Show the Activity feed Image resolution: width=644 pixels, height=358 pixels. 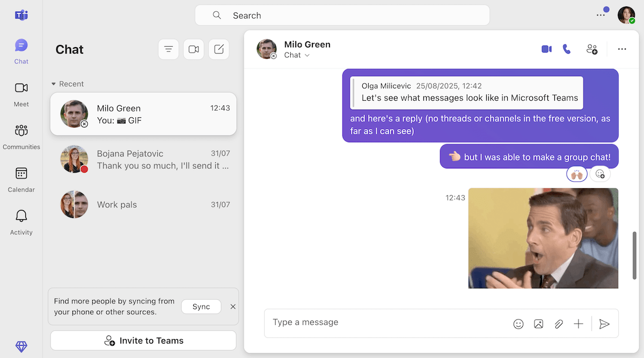pyautogui.click(x=21, y=223)
